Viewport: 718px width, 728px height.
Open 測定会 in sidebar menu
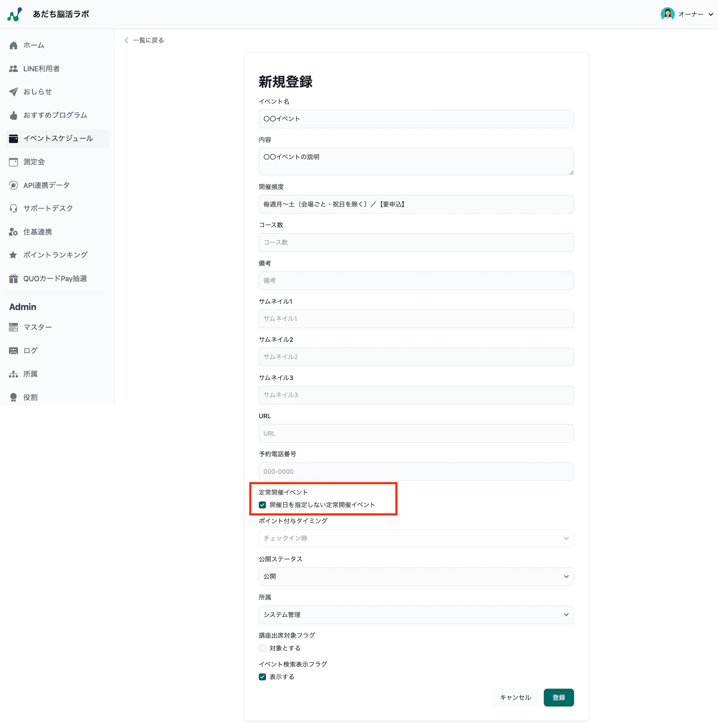coord(34,162)
